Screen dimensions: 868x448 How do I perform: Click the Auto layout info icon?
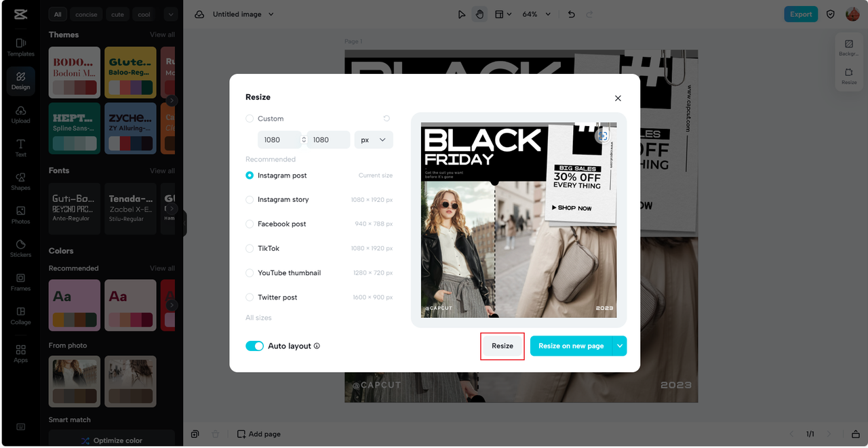317,346
